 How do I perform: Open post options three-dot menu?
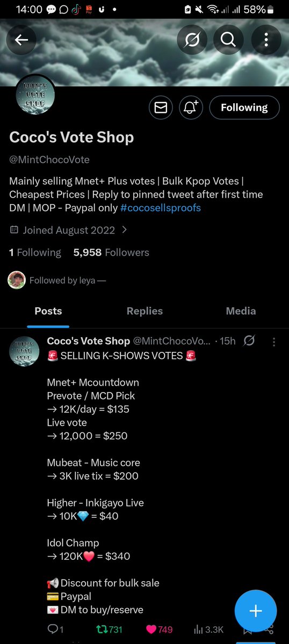tap(274, 342)
